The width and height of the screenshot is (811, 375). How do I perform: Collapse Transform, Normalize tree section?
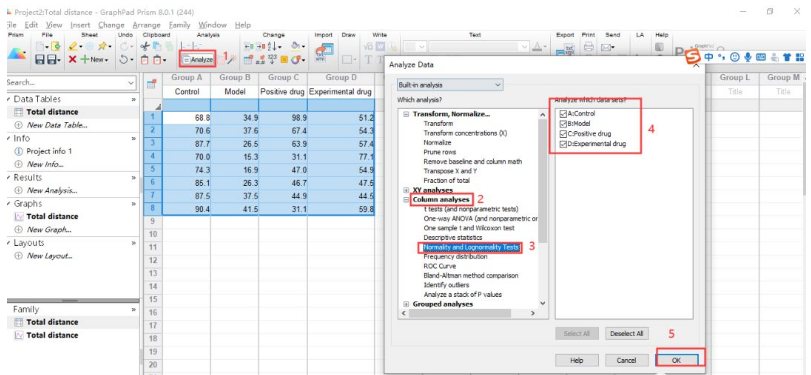pos(406,114)
